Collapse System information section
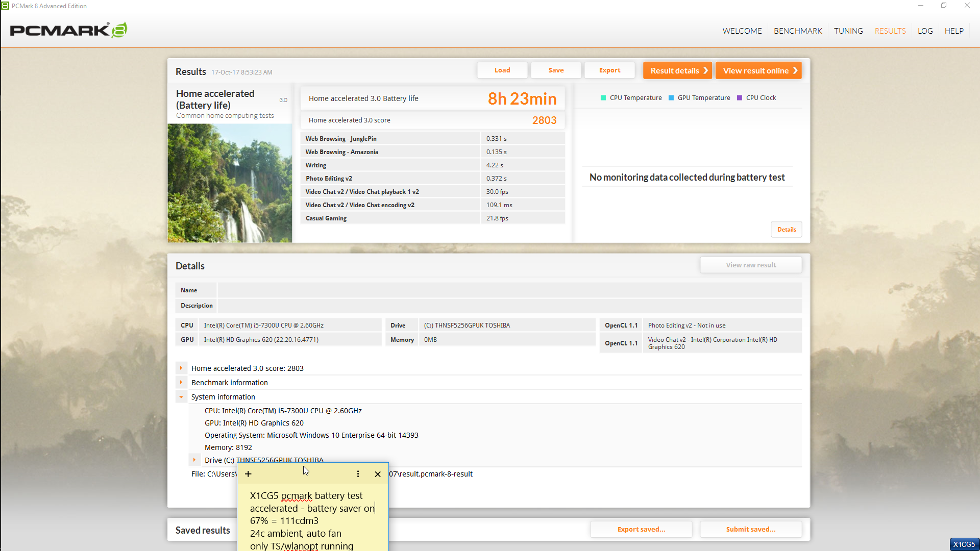Image resolution: width=980 pixels, height=551 pixels. tap(181, 396)
